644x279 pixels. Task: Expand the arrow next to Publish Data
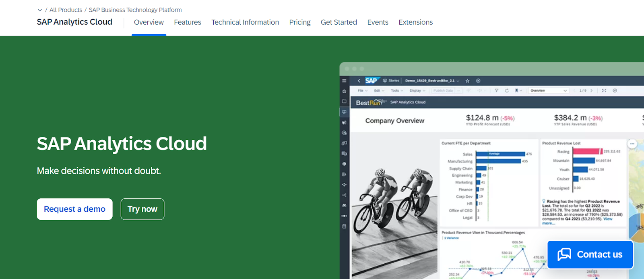click(458, 91)
